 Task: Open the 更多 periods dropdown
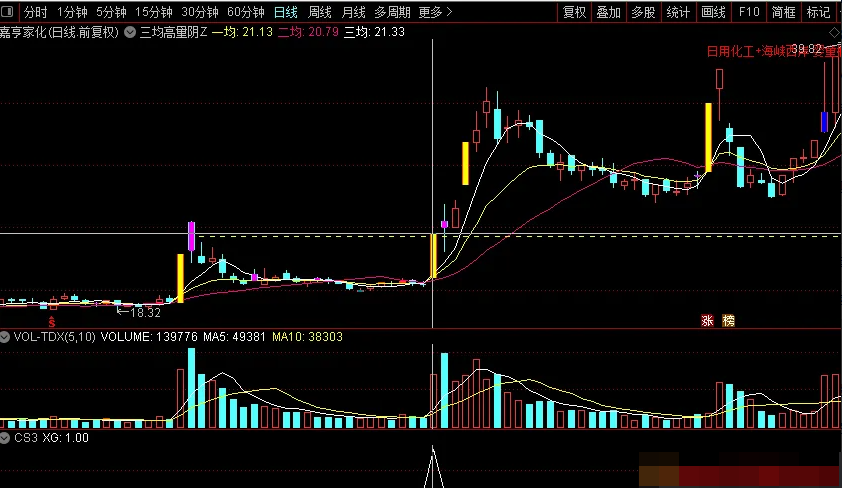coord(434,12)
